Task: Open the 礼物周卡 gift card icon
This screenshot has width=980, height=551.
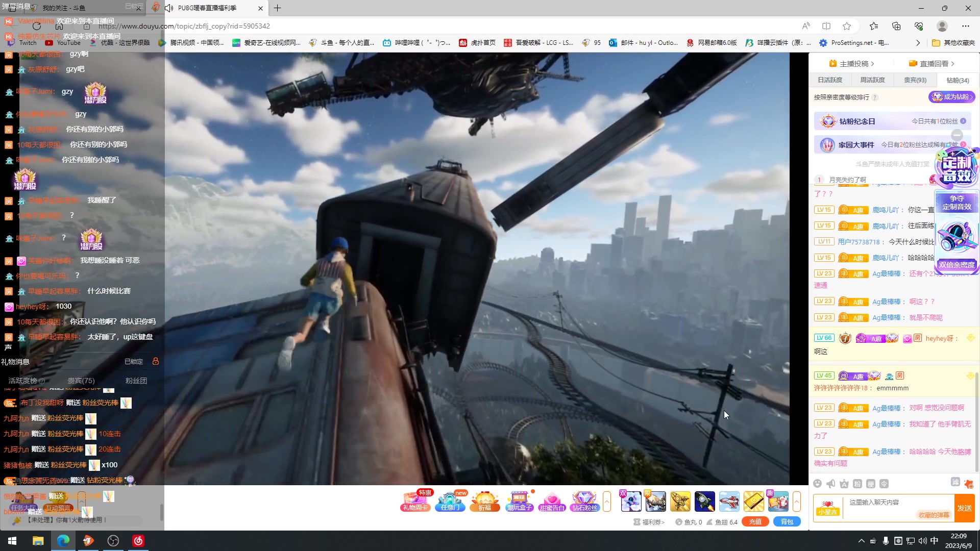Action: (415, 501)
